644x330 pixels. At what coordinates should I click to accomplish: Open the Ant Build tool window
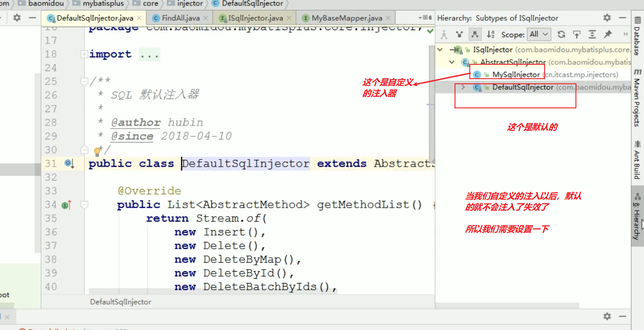637,159
